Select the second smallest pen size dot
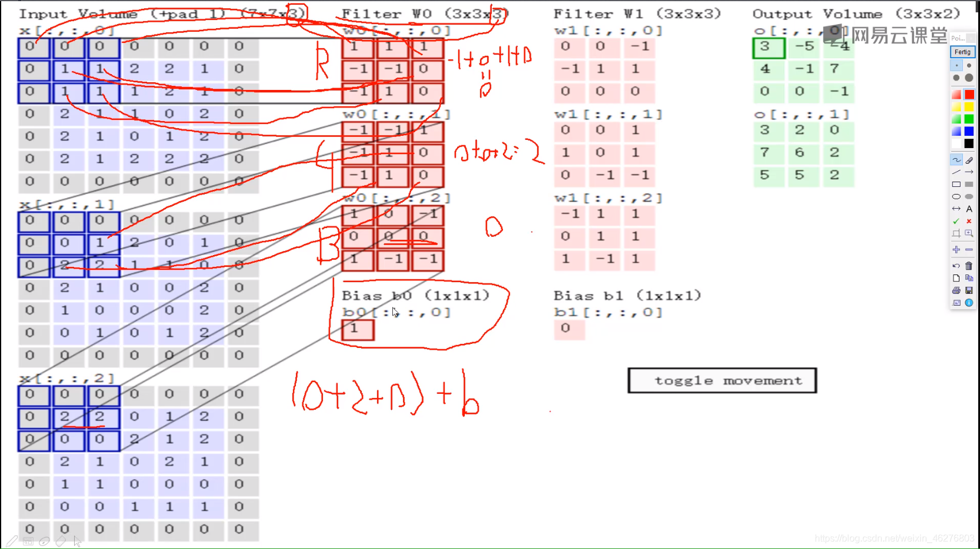This screenshot has height=549, width=980. click(x=969, y=65)
